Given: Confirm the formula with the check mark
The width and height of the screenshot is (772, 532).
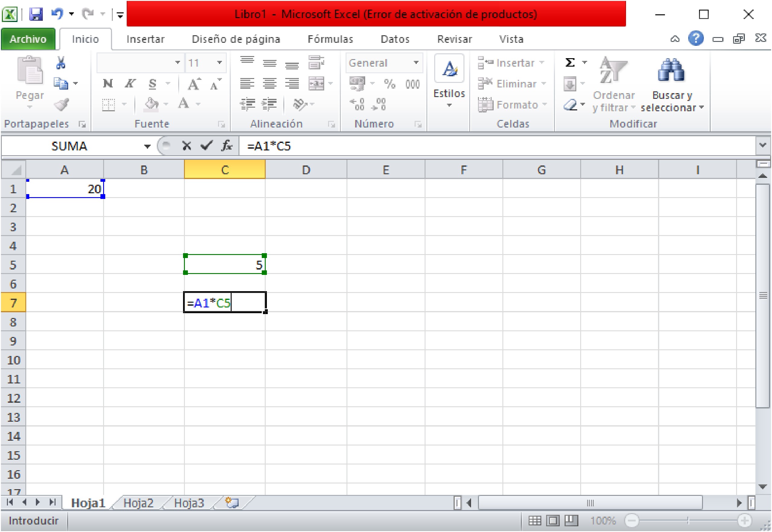Looking at the screenshot, I should click(x=207, y=146).
